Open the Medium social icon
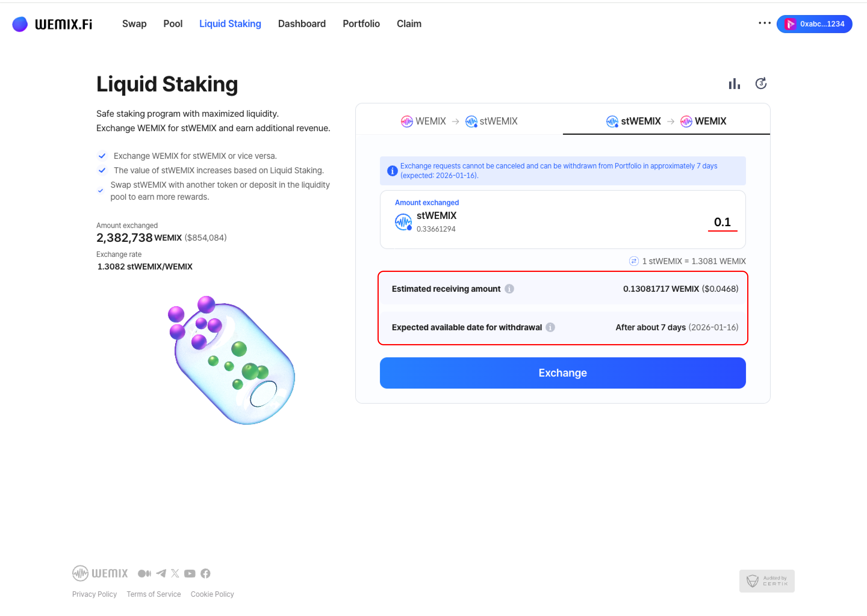The image size is (867, 616). point(144,573)
